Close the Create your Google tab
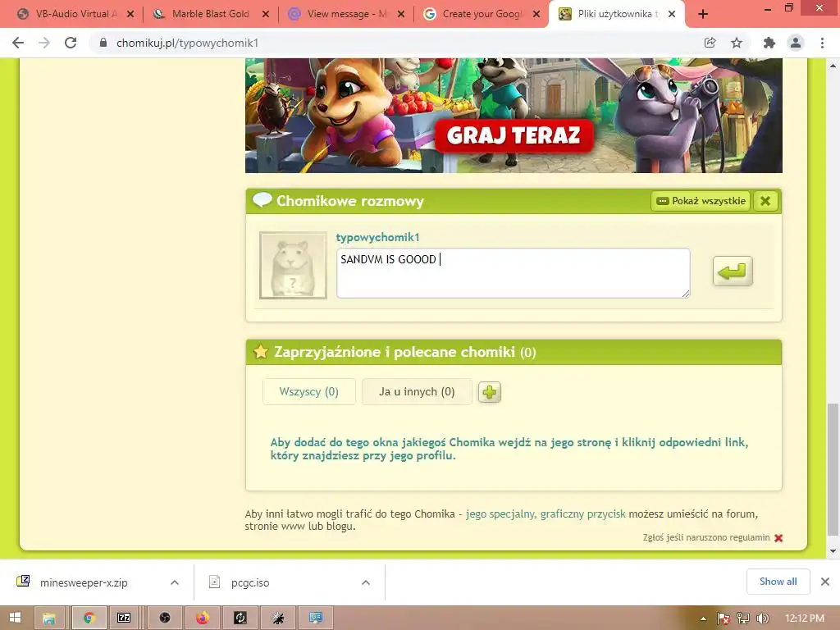This screenshot has height=630, width=840. coord(536,15)
